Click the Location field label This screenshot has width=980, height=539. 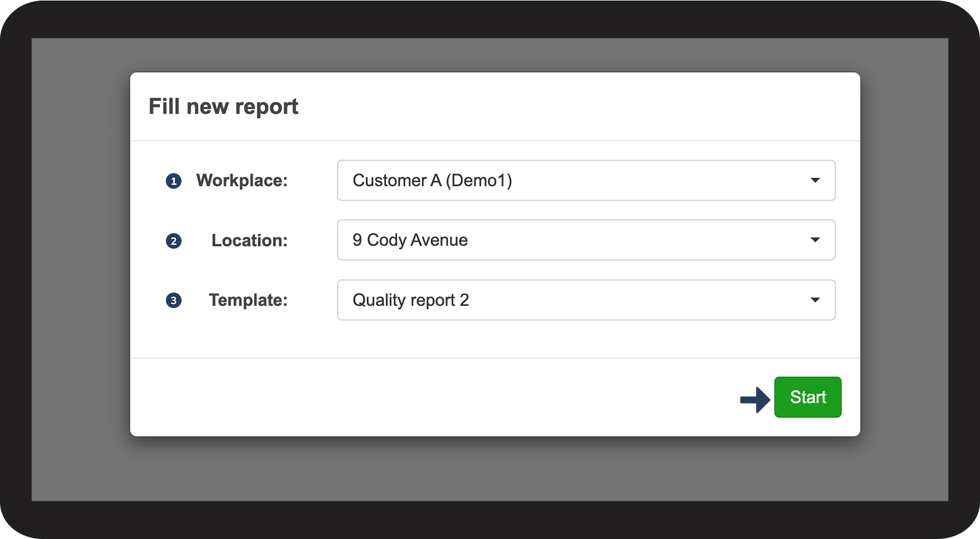[250, 240]
